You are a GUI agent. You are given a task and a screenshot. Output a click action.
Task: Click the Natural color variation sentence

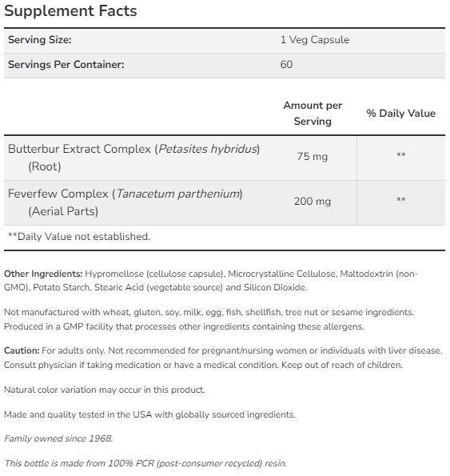[x=105, y=390]
